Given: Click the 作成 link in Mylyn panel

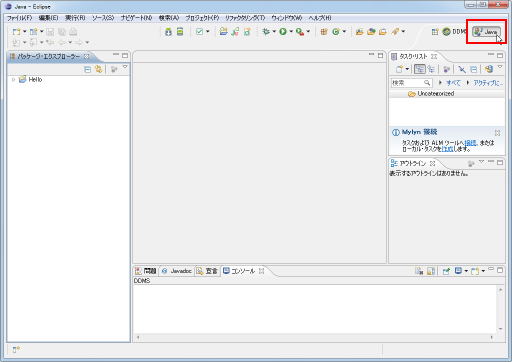Looking at the screenshot, I should (447, 149).
